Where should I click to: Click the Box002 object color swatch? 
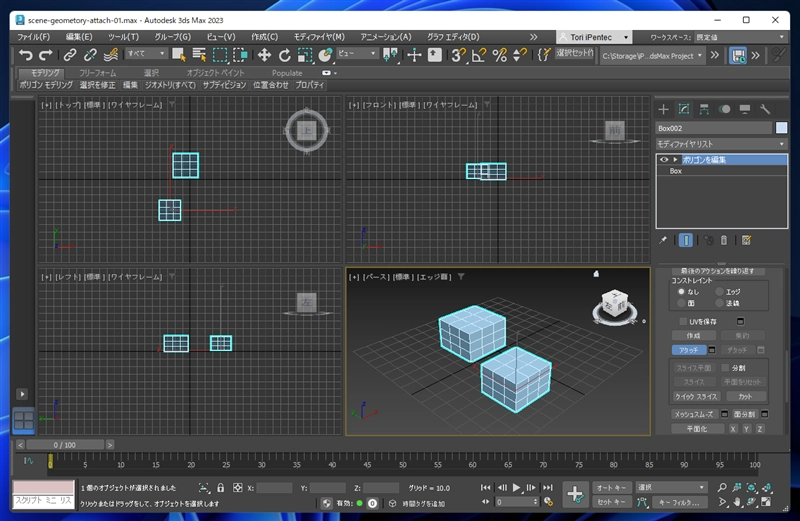[x=781, y=128]
